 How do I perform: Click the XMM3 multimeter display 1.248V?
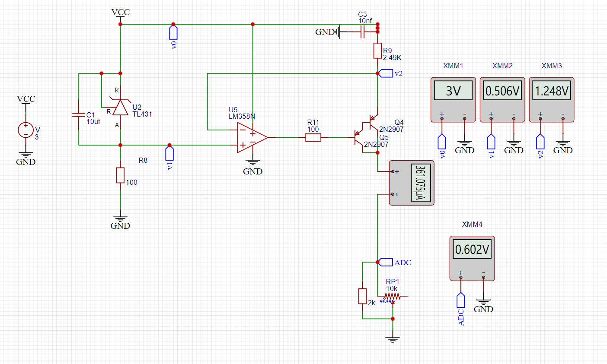pos(551,91)
